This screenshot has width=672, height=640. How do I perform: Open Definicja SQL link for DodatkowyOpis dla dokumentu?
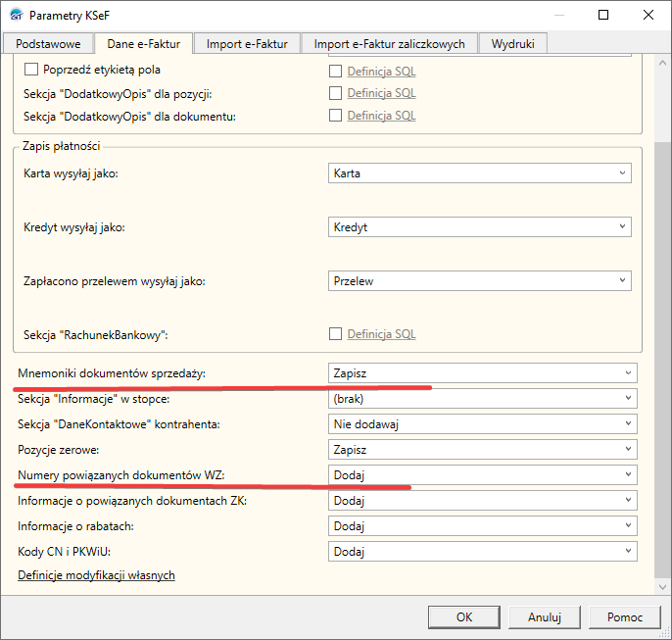pos(381,116)
